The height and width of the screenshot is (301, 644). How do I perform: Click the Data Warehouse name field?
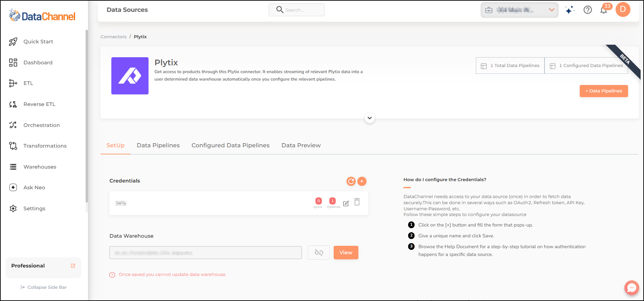pos(205,253)
